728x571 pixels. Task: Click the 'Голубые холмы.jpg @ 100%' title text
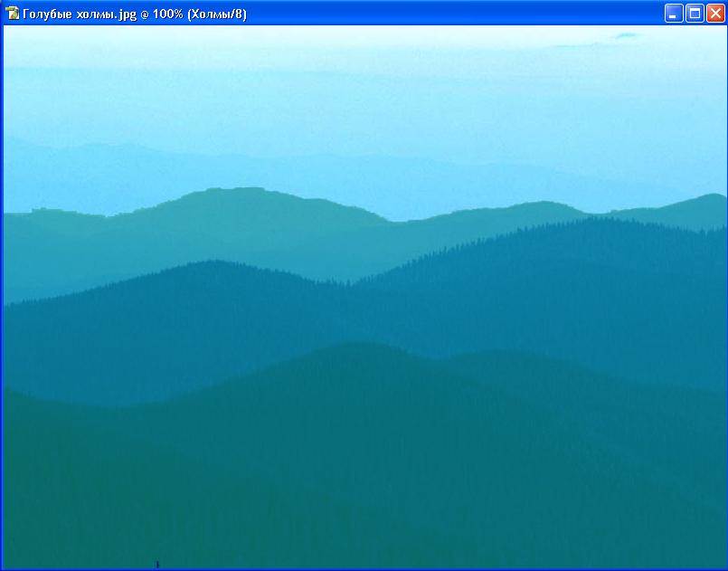pos(103,14)
